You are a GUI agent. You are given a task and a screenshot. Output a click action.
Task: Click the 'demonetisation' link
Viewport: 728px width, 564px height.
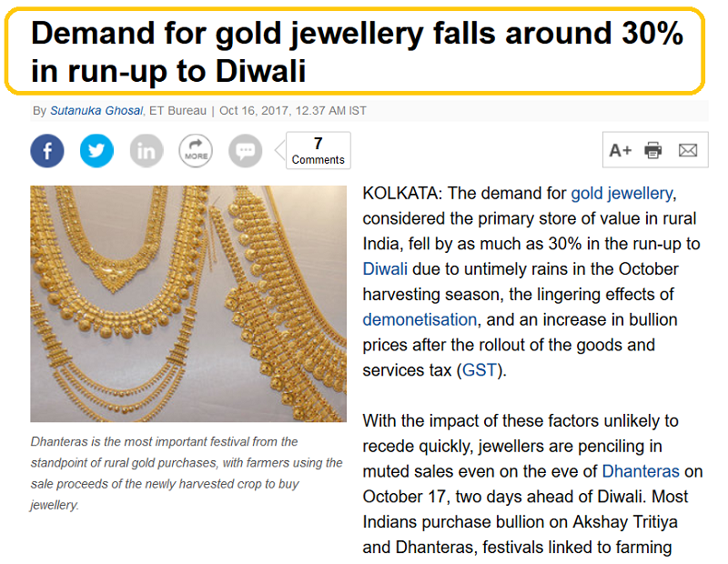click(420, 319)
